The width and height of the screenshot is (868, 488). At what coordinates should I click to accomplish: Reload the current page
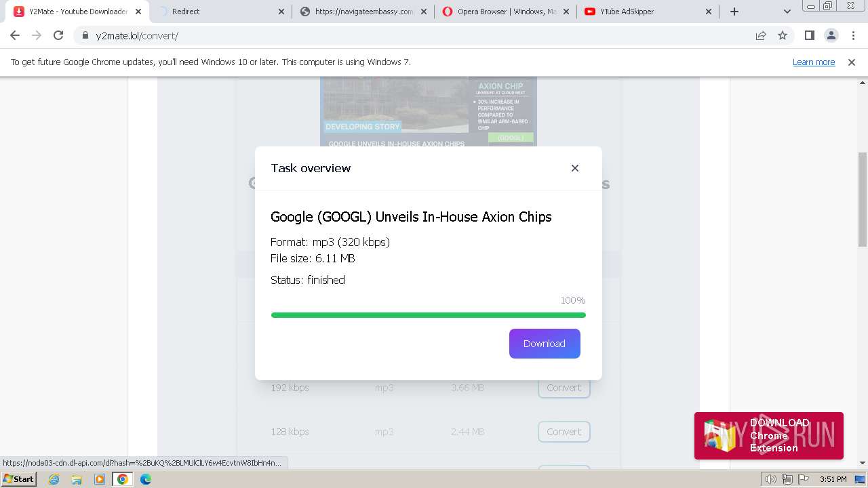[x=58, y=36]
